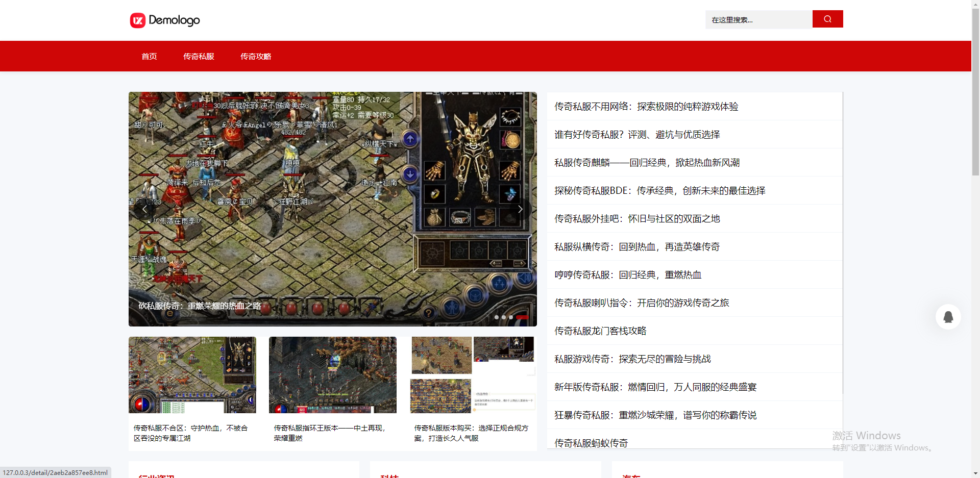980x478 pixels.
Task: Open thumbnail for 传奇私服不合区 article
Action: coord(192,375)
